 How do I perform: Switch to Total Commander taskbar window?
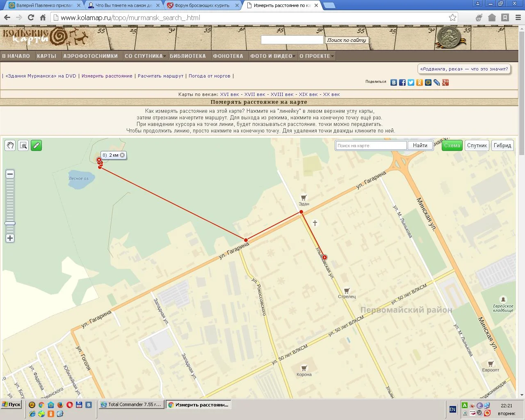tap(132, 404)
